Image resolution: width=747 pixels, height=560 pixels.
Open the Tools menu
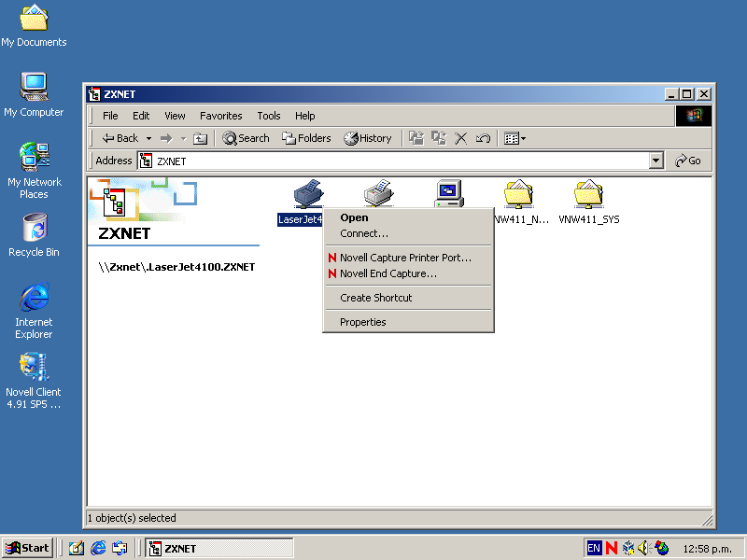pyautogui.click(x=269, y=116)
